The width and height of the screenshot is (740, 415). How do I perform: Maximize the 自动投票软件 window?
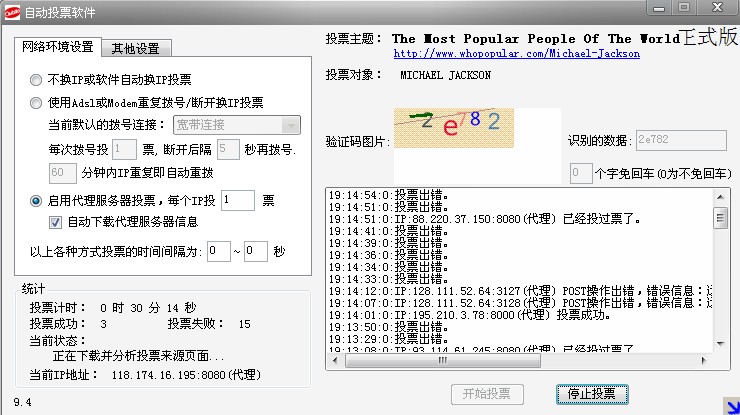tap(684, 8)
